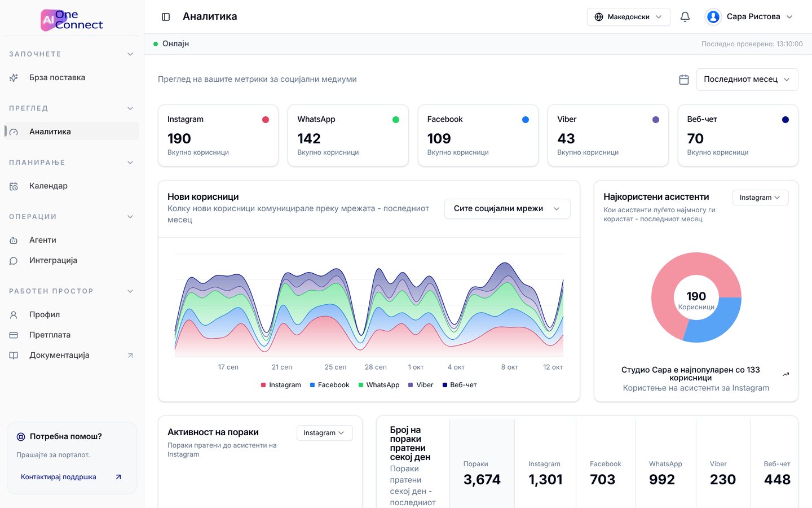Screen dimensions: 812x508
Task: Open the Последниот месец period dropdown
Action: pos(747,80)
